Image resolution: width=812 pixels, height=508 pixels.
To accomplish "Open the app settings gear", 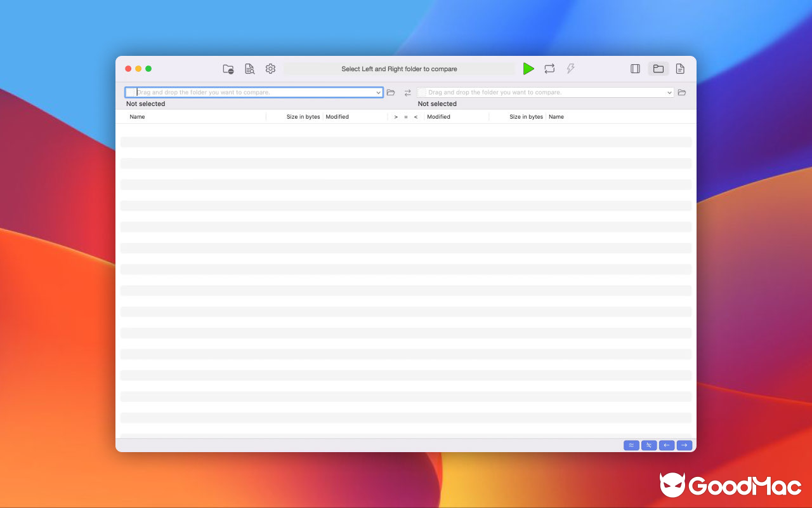I will [270, 69].
